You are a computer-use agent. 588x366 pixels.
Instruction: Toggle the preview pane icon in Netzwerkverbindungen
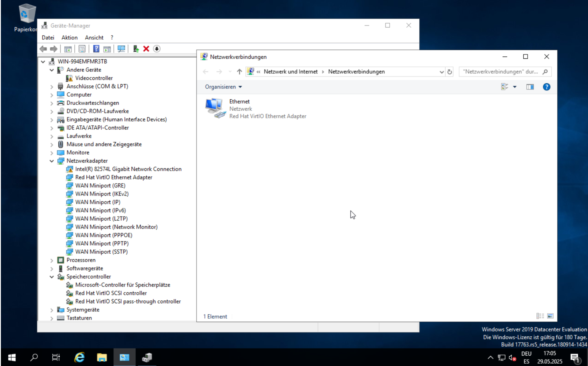pos(530,87)
